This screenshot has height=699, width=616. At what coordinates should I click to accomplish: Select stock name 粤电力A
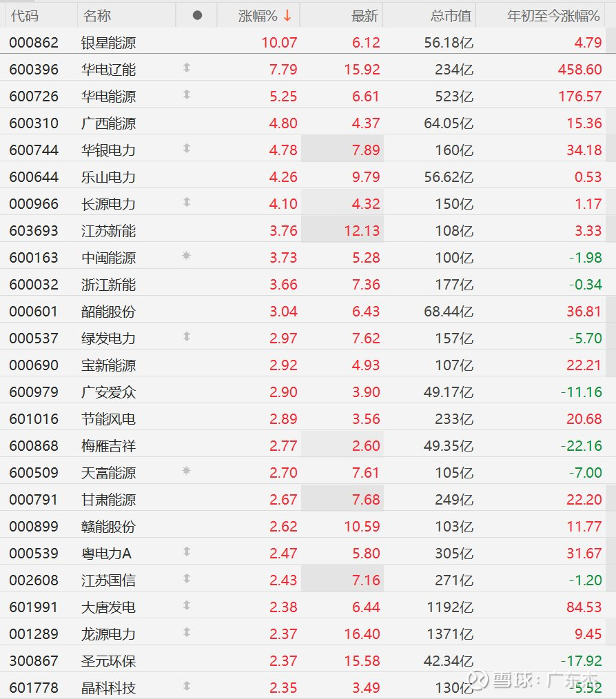click(x=106, y=554)
